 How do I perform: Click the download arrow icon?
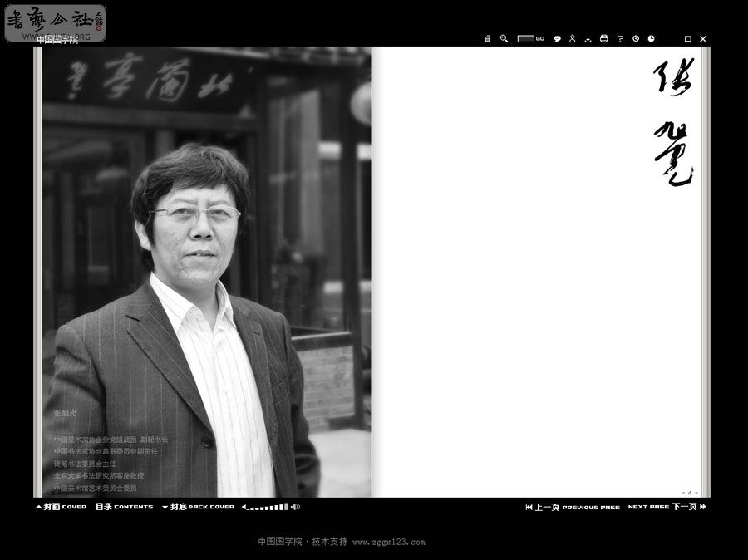tap(588, 39)
